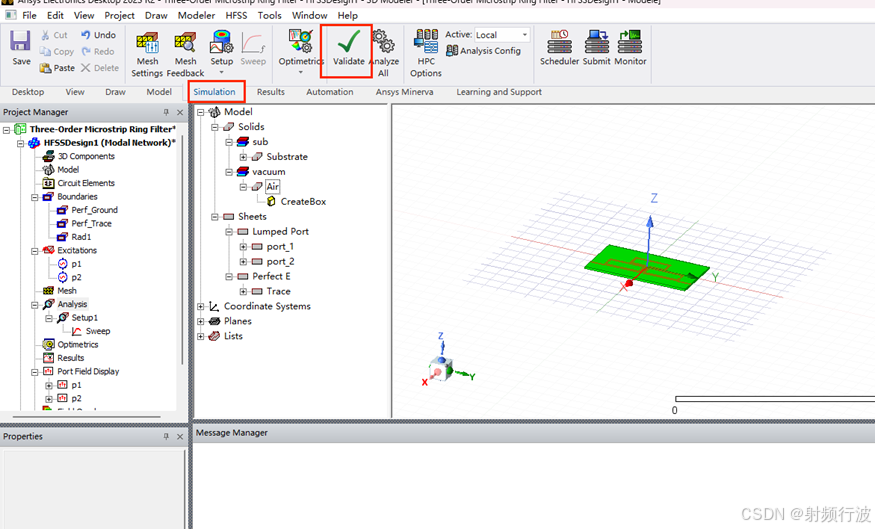Screen dimensions: 875x529
Task: Click the Save icon in the ribbon
Action: (21, 41)
